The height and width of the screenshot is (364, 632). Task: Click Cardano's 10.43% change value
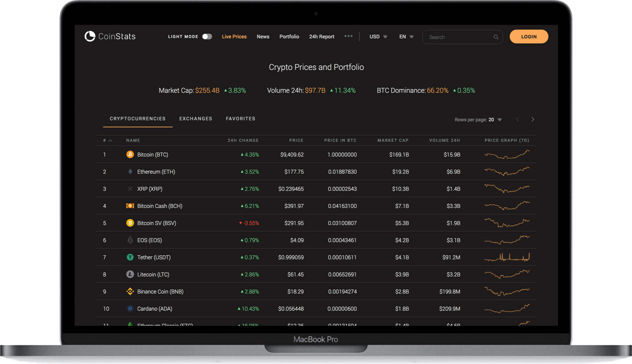pyautogui.click(x=248, y=309)
